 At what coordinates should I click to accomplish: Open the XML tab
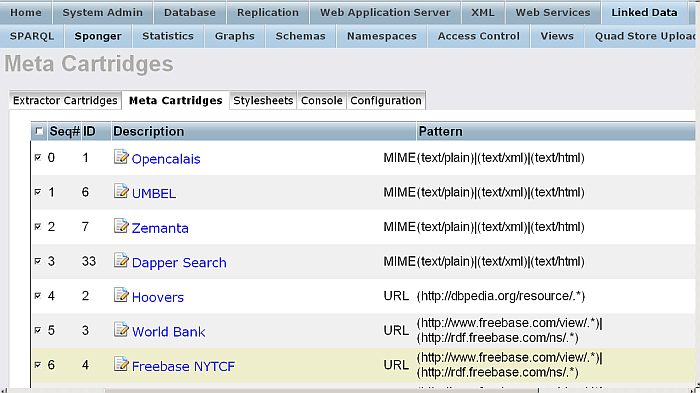(x=483, y=13)
